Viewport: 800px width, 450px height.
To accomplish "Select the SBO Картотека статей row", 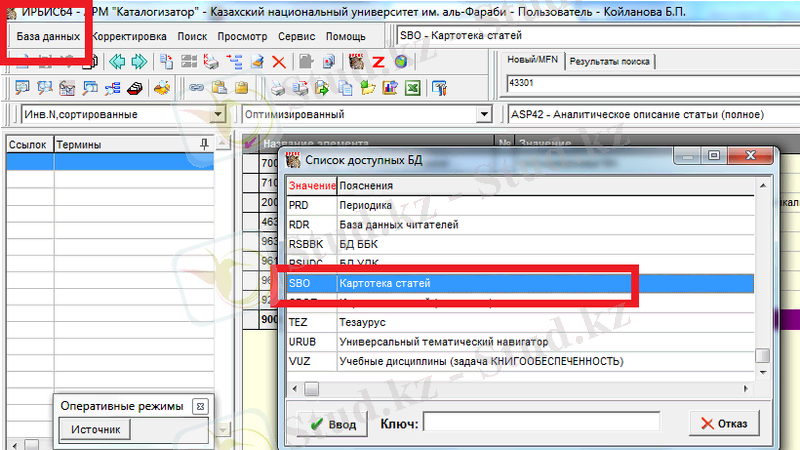I will tap(520, 283).
